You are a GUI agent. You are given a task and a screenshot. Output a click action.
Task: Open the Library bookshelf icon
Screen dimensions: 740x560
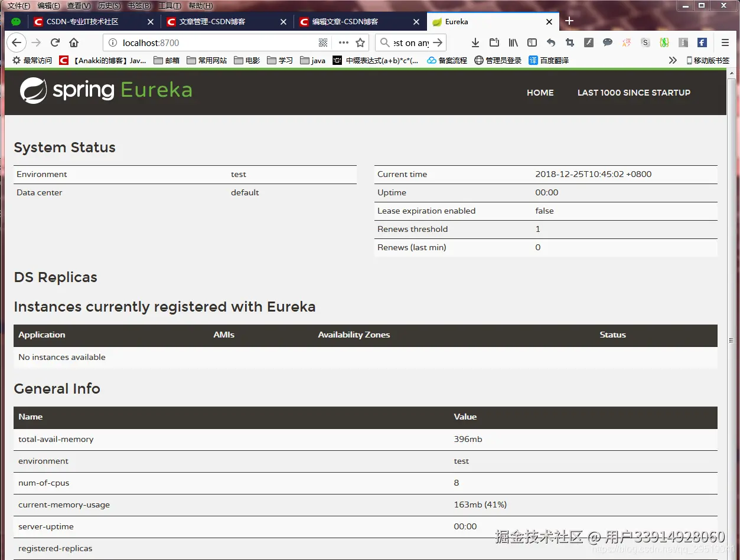[513, 42]
